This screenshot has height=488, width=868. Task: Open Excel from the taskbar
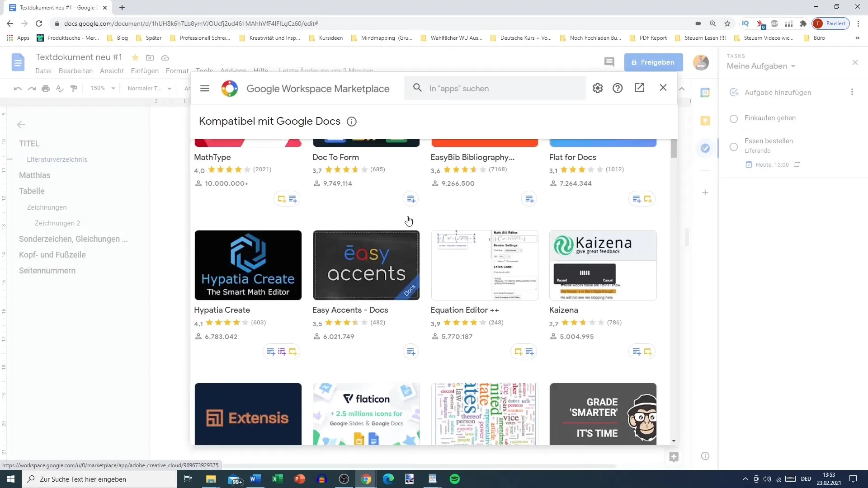tap(278, 479)
